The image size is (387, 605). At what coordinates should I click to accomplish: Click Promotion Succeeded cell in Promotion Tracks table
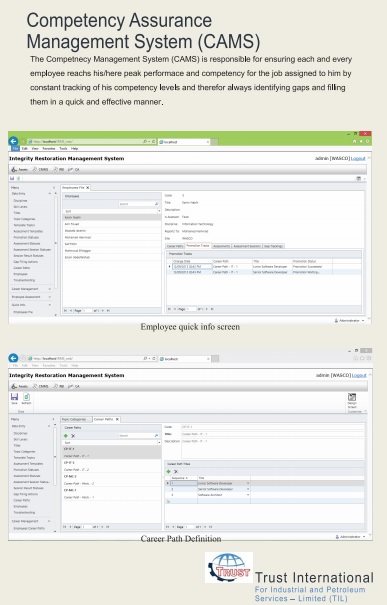tap(312, 267)
